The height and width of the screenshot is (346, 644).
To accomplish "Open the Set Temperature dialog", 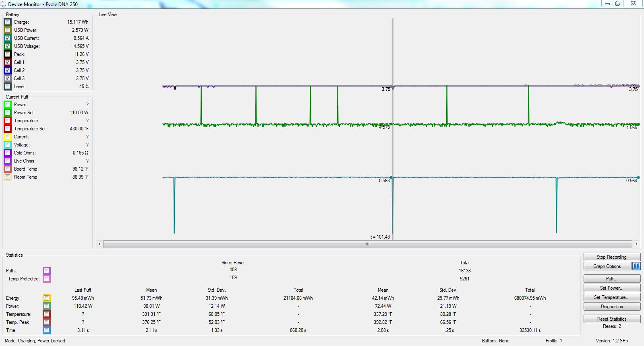I will click(x=611, y=297).
